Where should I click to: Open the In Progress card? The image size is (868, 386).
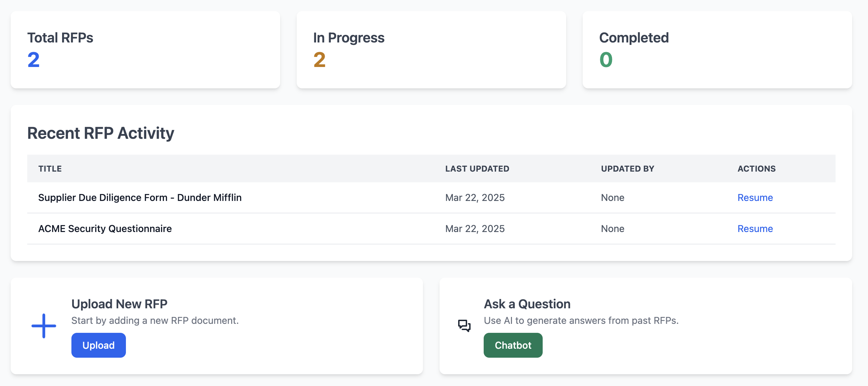(x=431, y=50)
